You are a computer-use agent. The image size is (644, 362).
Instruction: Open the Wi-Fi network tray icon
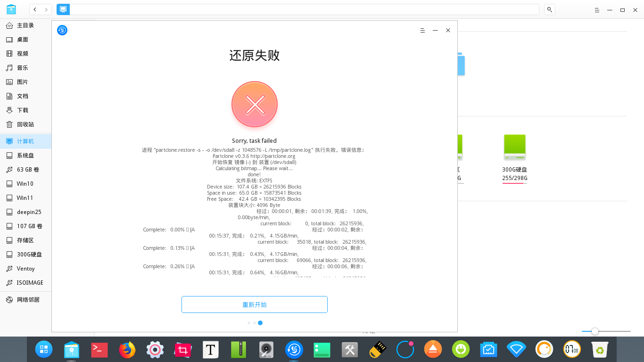(x=517, y=349)
